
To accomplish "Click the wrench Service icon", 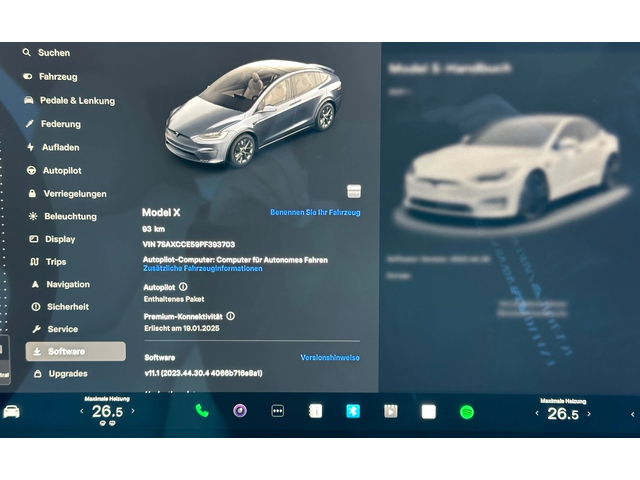I will [x=37, y=329].
